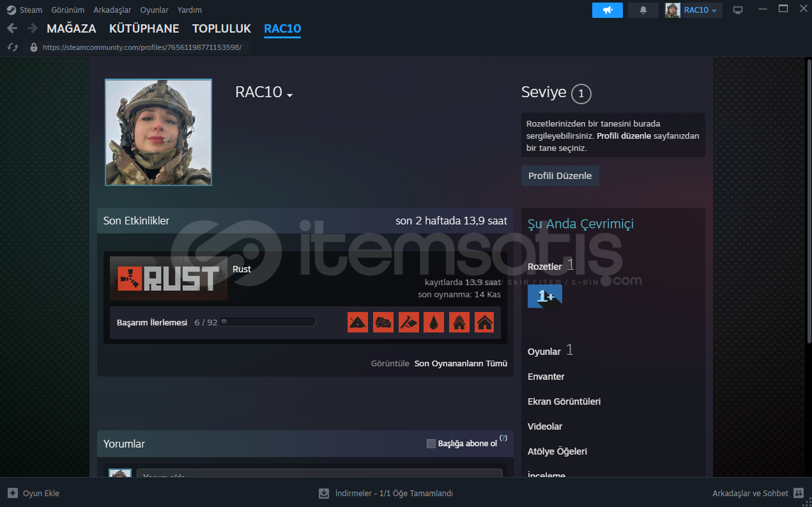The width and height of the screenshot is (812, 507).
Task: Click the steamcommunity profile URL field
Action: pos(142,47)
